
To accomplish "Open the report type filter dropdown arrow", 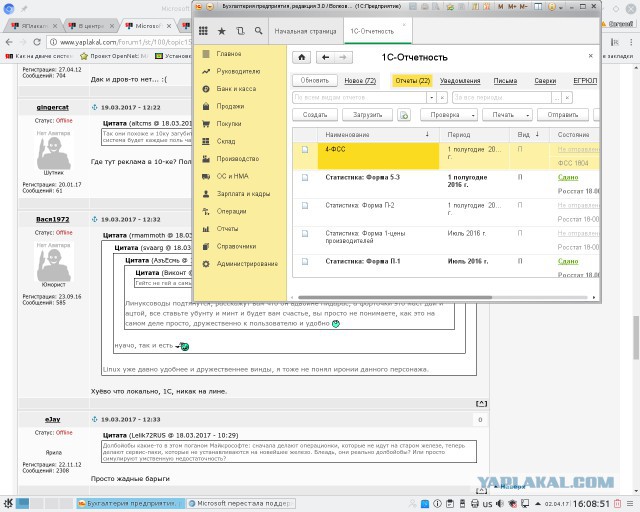I will point(431,98).
